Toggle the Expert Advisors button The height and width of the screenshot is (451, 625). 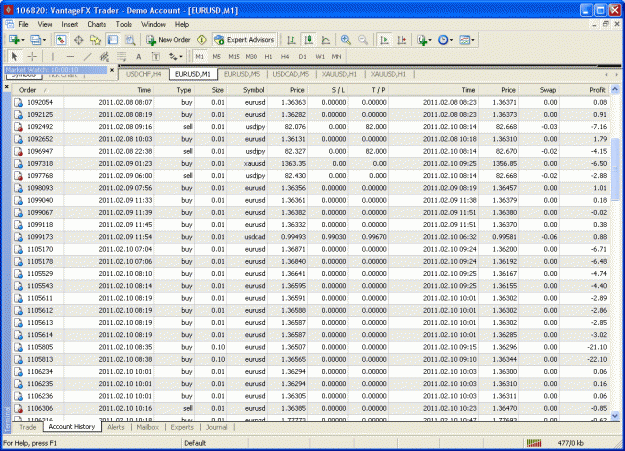coord(244,40)
